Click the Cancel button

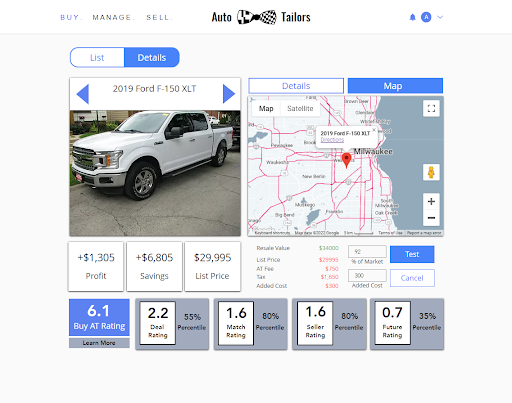pyautogui.click(x=412, y=278)
